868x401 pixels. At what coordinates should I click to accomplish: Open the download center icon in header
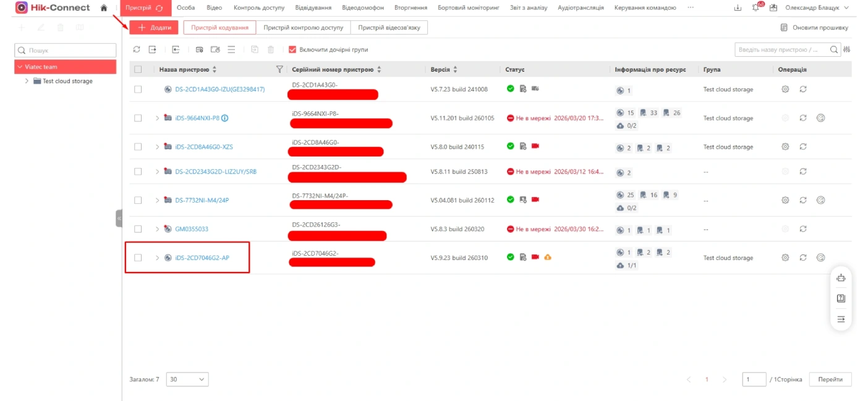click(738, 7)
